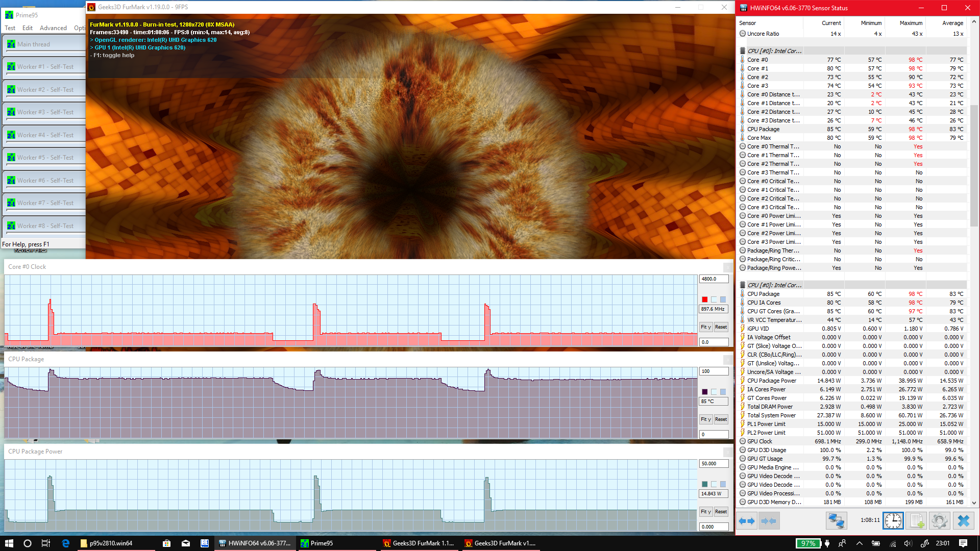Click 50.000 max field of Package Power graph
Viewport: 980px width, 551px height.
[714, 464]
